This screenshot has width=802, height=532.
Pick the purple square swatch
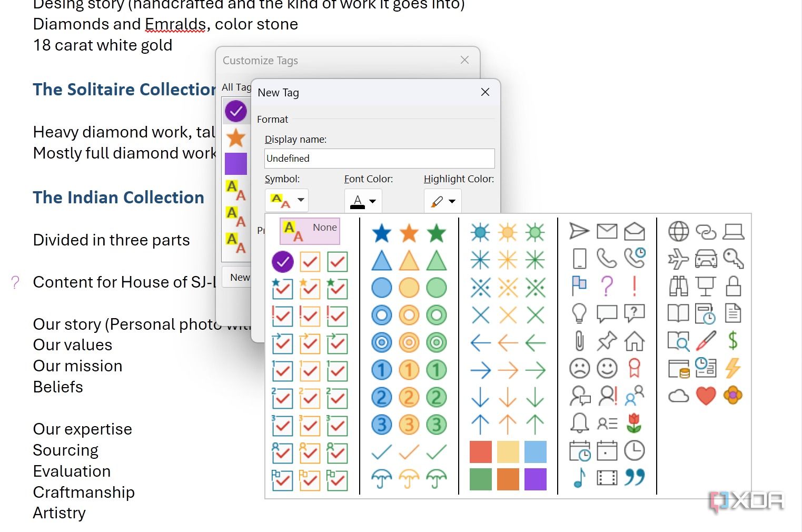pos(536,479)
